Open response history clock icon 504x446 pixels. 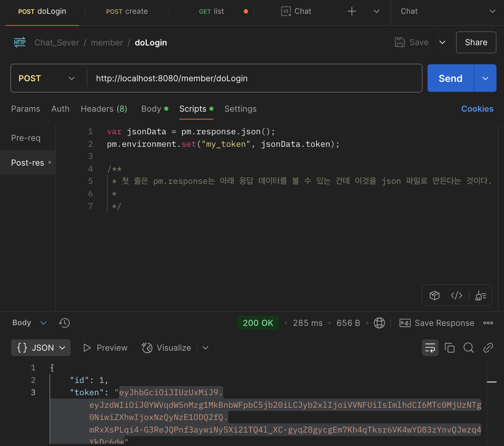point(64,323)
